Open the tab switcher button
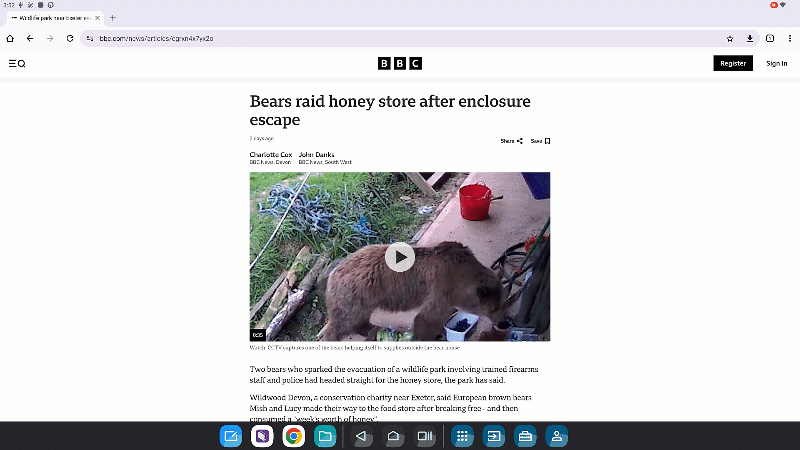800x450 pixels. (770, 38)
